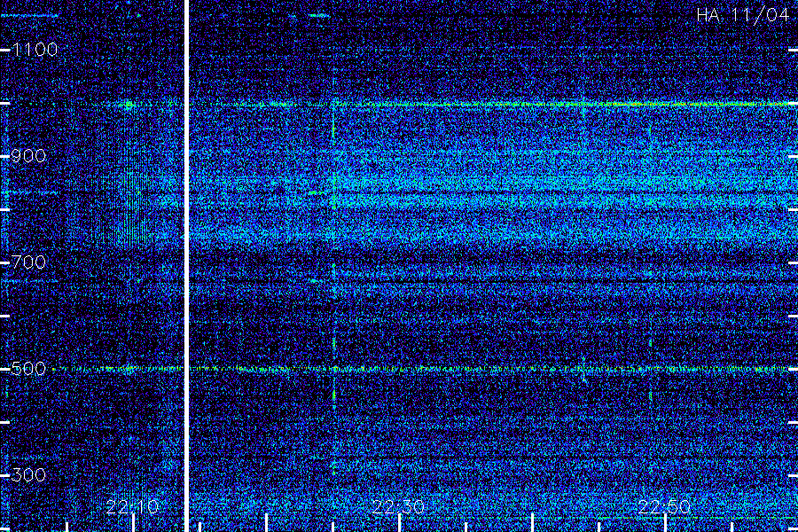Click the 22:50 time axis label

click(x=664, y=507)
